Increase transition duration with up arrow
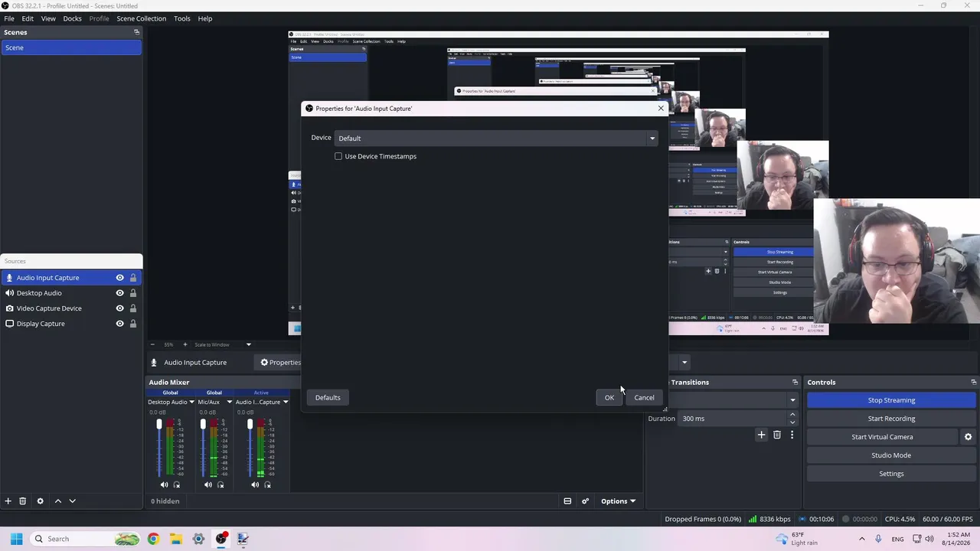The image size is (980, 551). tap(792, 415)
